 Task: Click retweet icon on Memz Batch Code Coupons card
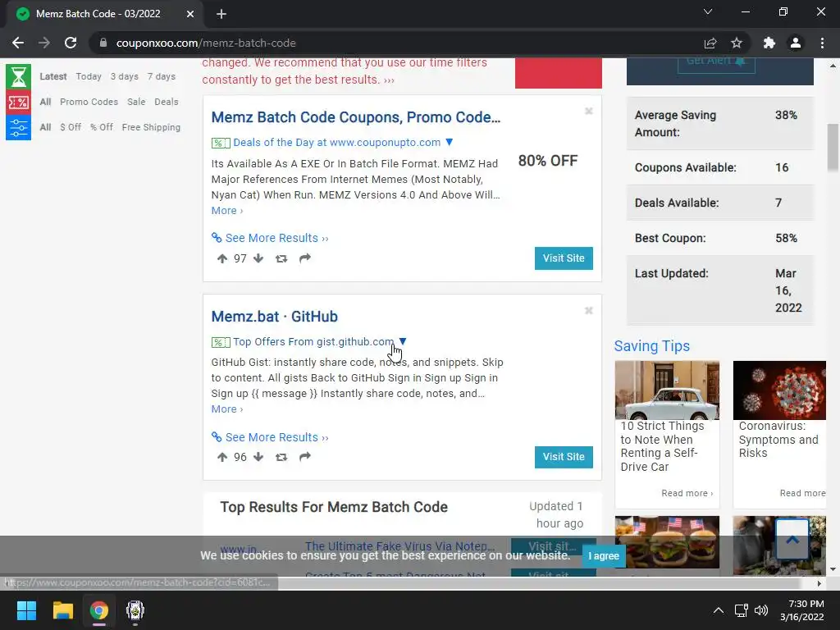click(x=281, y=258)
